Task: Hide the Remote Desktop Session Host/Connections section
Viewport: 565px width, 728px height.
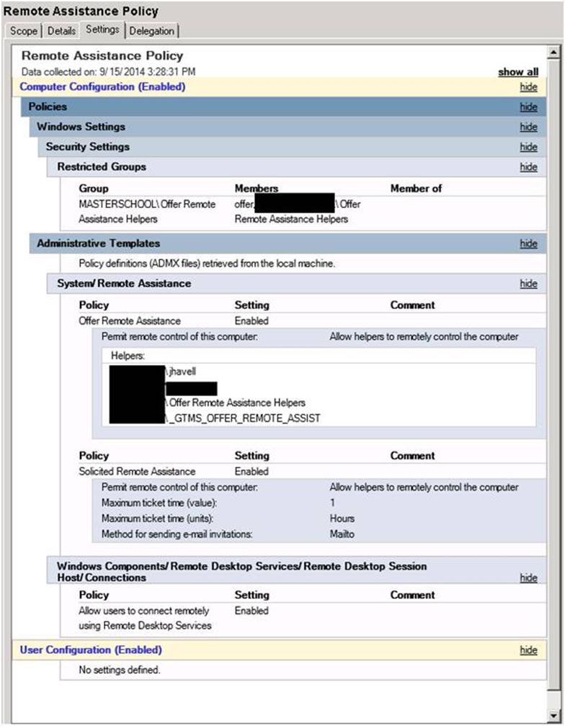Action: pos(528,578)
